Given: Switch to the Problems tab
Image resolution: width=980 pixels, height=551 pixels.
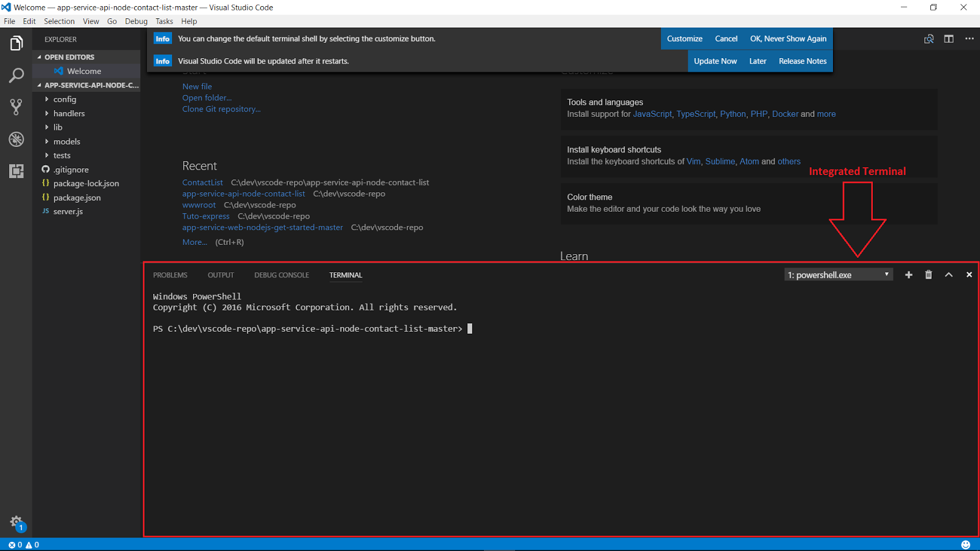Looking at the screenshot, I should click(x=170, y=275).
